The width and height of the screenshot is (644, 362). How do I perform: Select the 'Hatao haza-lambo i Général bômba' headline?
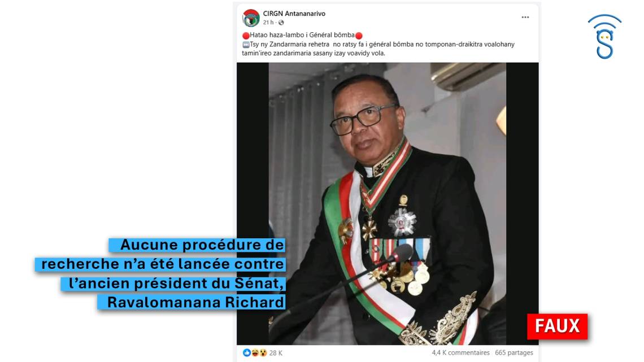pos(302,36)
